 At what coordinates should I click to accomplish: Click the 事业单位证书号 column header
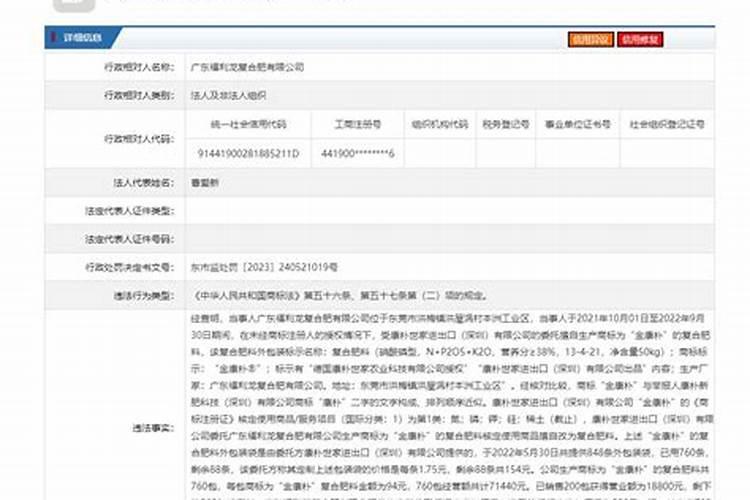pyautogui.click(x=578, y=124)
